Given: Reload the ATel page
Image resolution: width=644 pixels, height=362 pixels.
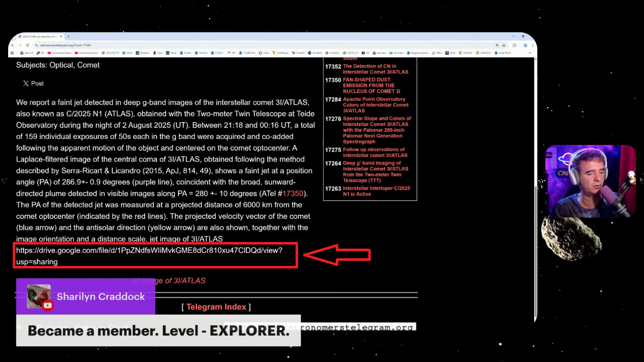Looking at the screenshot, I should [x=27, y=45].
